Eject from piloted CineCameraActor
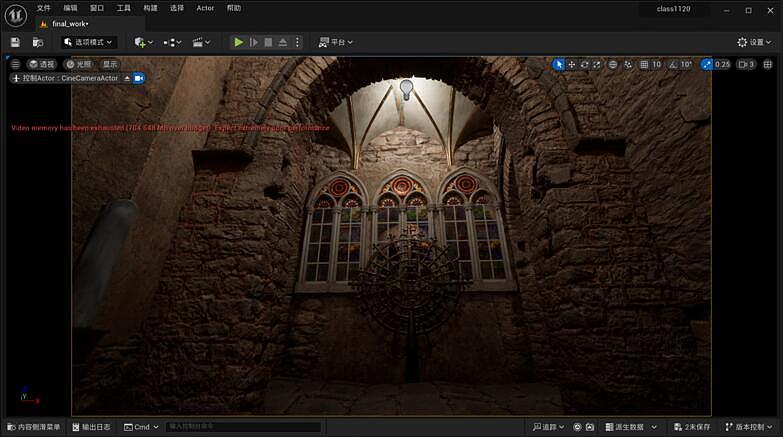 [127, 78]
